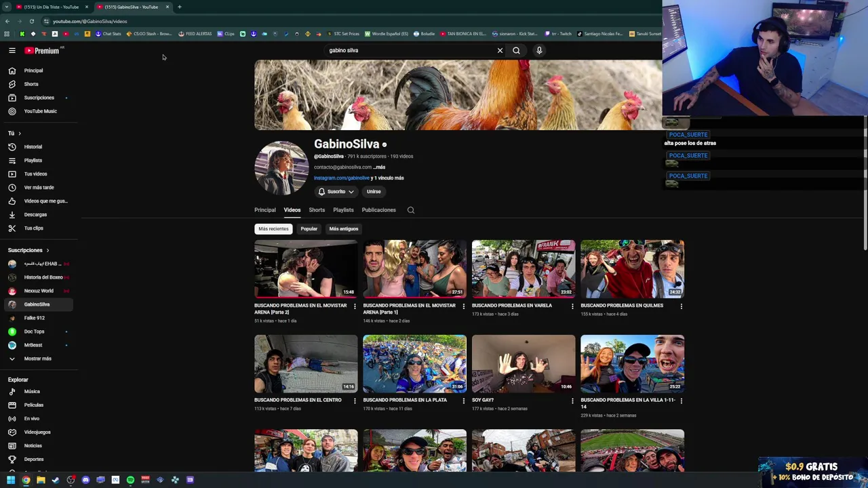Open 'BUSCANDO PROBLEMAS EN LA PLATA' title
This screenshot has width=868, height=488.
click(x=405, y=401)
